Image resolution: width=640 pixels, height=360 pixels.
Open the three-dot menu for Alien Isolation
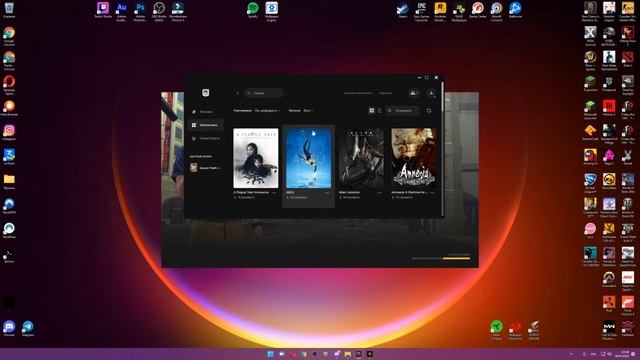(380, 192)
